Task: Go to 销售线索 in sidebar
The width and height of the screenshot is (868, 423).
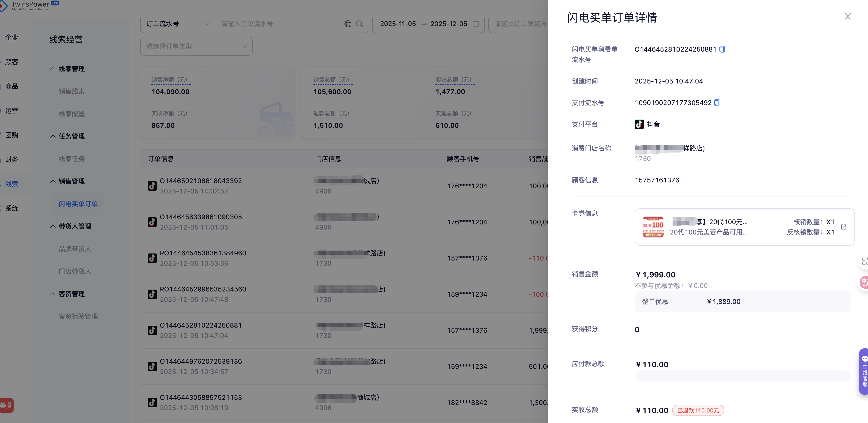Action: (71, 91)
